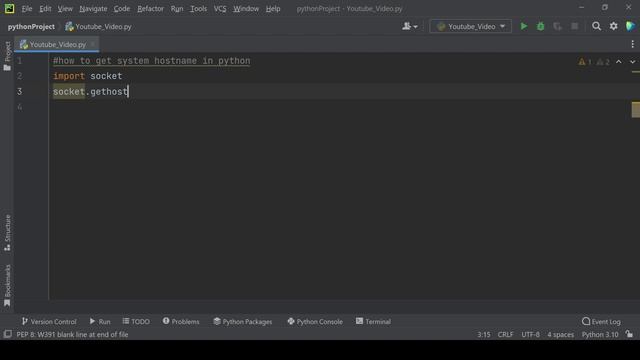Screen dimensions: 640x360
Task: Open the VCS menu
Action: [x=220, y=9]
